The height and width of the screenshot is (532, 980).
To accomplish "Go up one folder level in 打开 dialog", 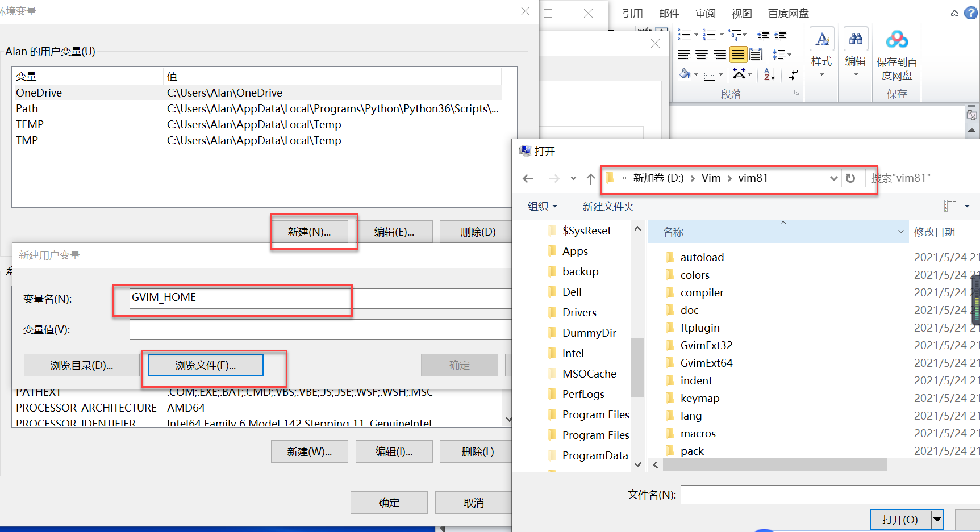I will tap(591, 179).
